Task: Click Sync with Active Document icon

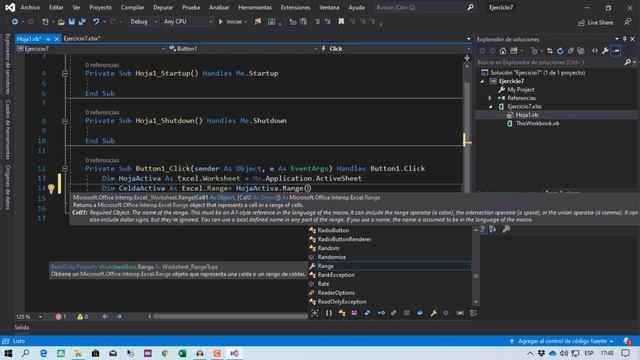Action: (x=550, y=51)
